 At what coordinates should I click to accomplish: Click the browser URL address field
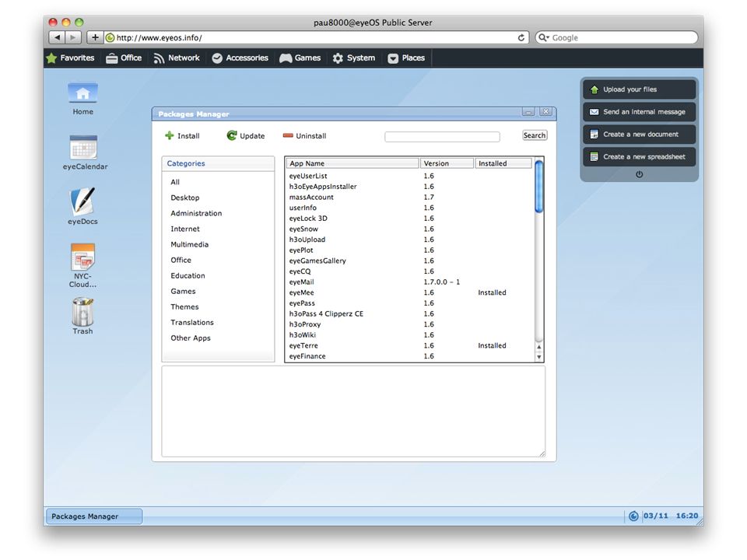pos(317,37)
